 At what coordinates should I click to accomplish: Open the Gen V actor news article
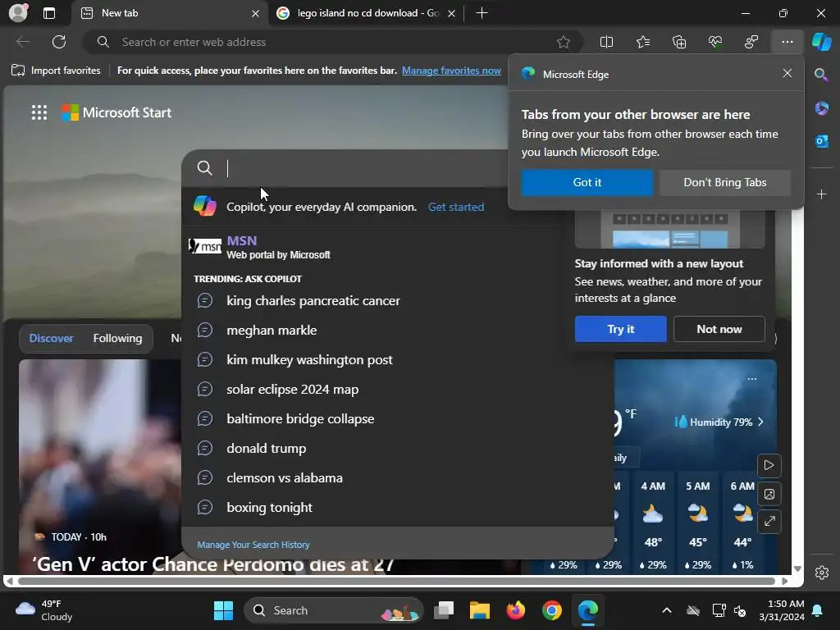[x=212, y=564]
